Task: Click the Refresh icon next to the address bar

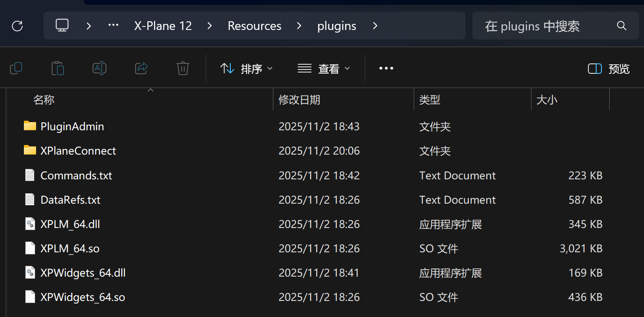Action: (17, 26)
